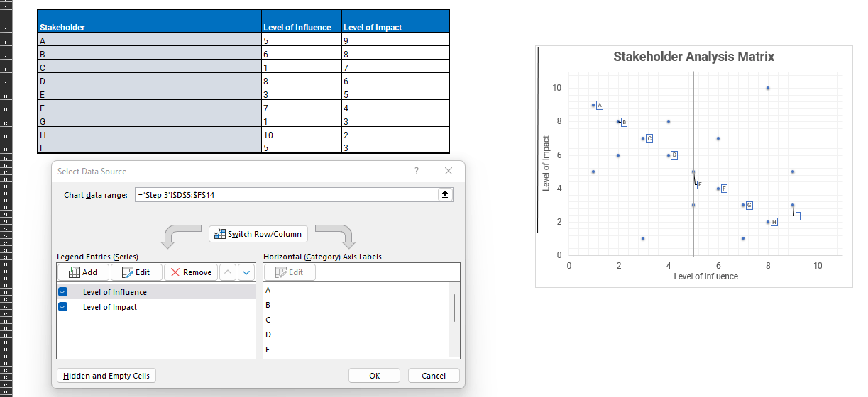
Task: Click Edit under Legend Entries (Series)
Action: click(136, 272)
